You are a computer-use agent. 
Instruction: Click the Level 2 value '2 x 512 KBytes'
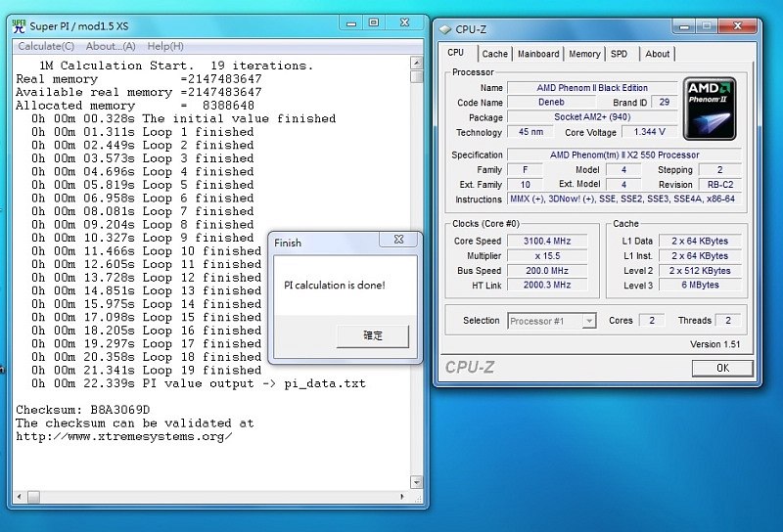(700, 271)
